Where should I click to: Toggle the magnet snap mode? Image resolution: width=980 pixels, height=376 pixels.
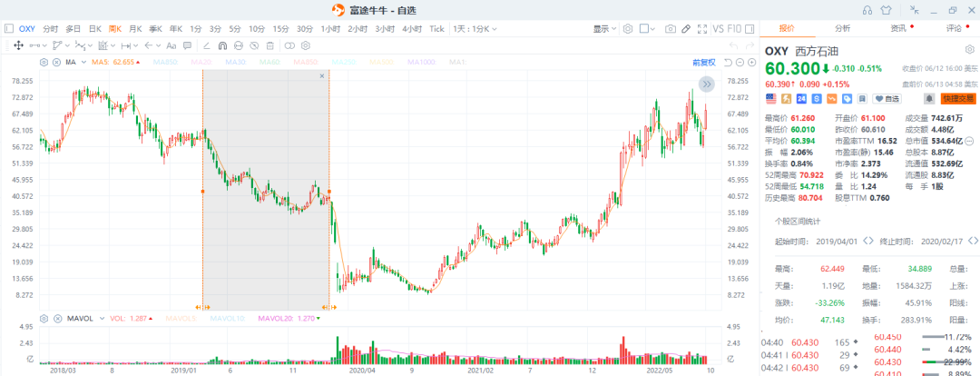point(222,45)
